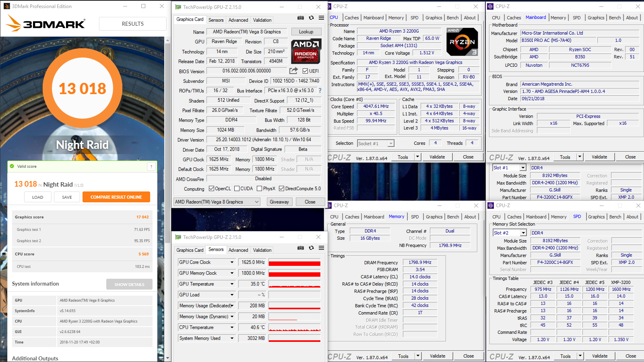
Task: Toggle the CUDA checkbox
Action: point(237,189)
